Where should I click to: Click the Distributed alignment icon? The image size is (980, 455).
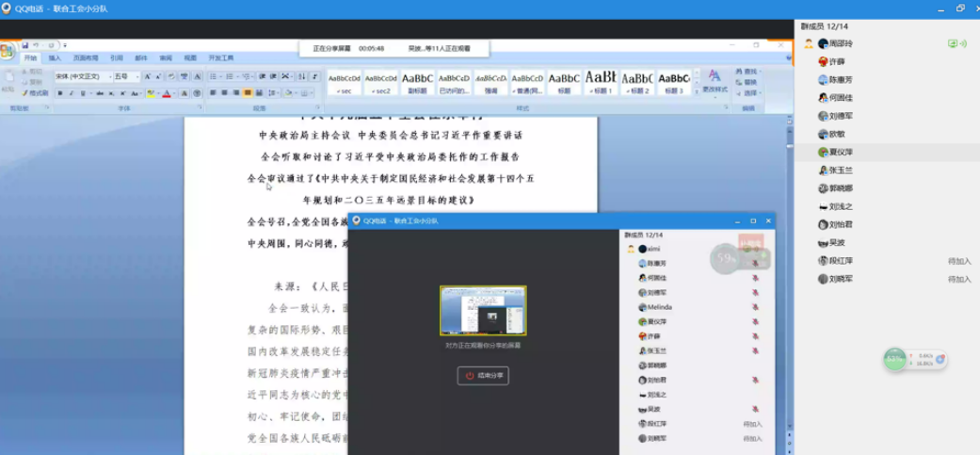(259, 92)
